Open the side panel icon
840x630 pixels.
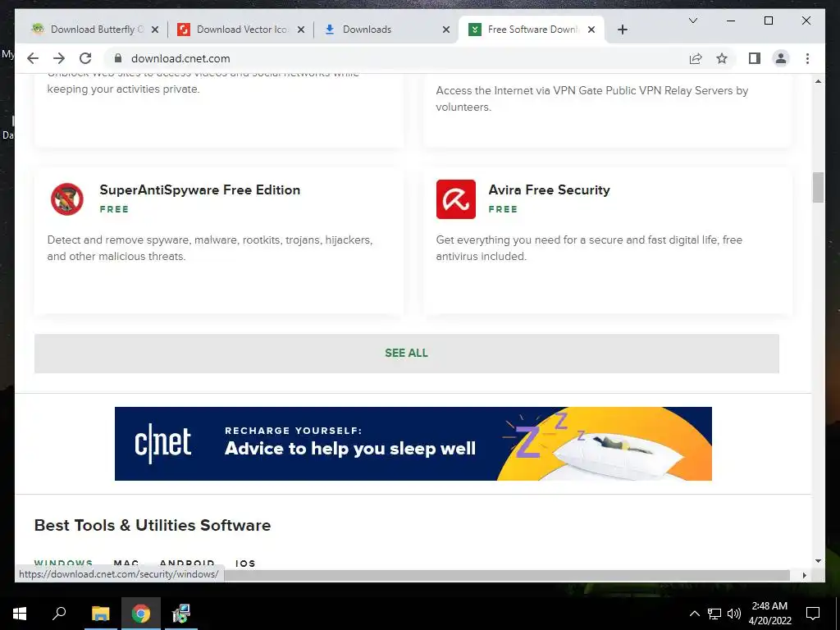coord(755,58)
